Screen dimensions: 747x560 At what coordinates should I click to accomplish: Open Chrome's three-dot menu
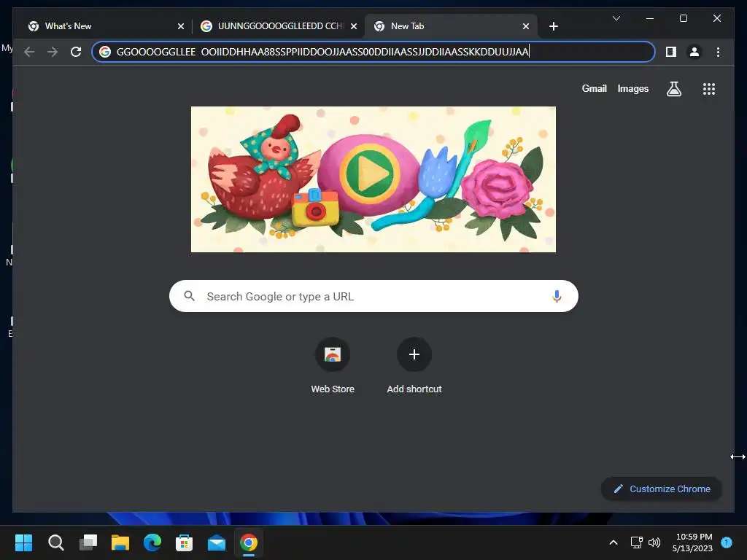coord(718,52)
